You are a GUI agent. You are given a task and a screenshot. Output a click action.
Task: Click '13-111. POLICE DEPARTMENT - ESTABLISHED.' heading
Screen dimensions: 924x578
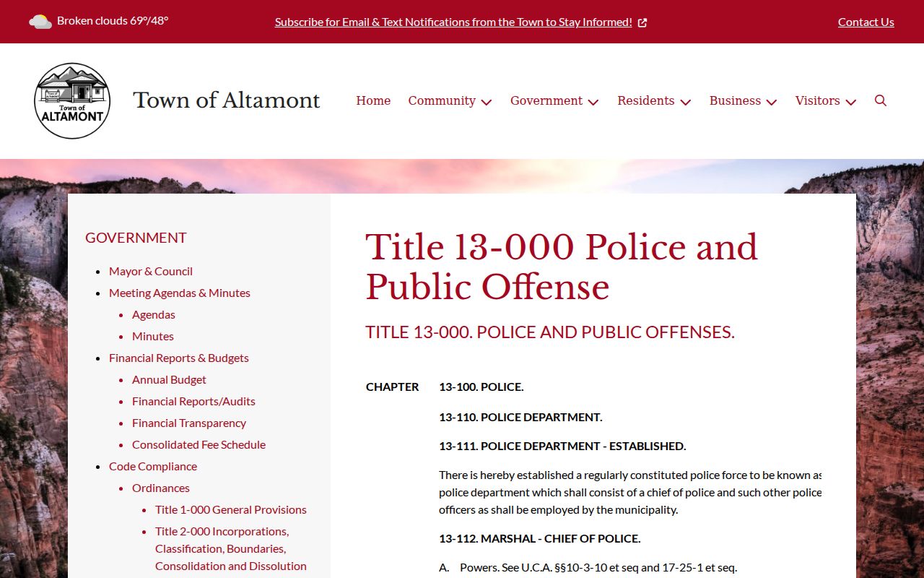point(562,446)
